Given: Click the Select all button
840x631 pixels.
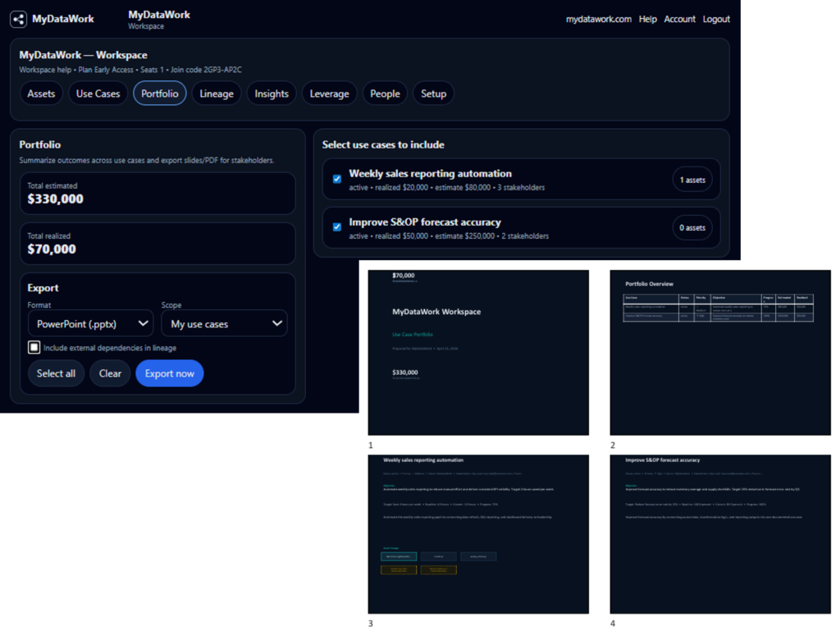Looking at the screenshot, I should (56, 373).
